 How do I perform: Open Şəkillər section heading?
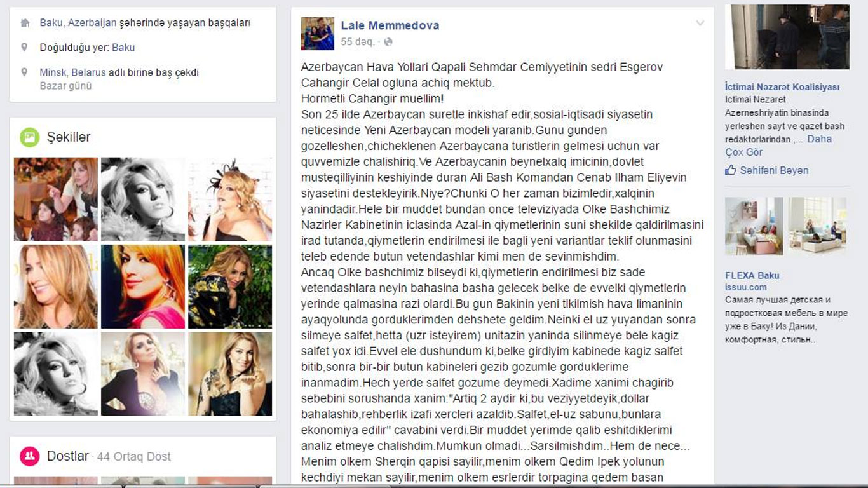[69, 137]
